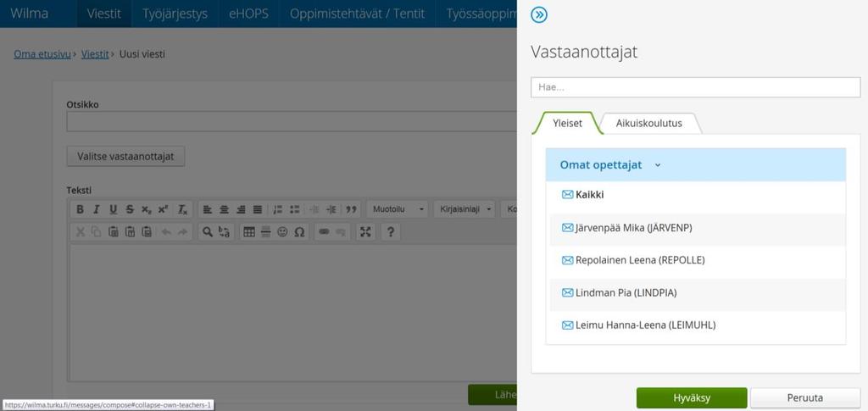Align text left in editor

point(207,209)
